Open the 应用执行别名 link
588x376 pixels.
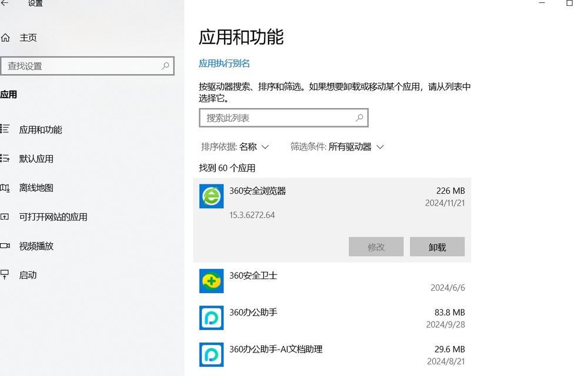[224, 63]
